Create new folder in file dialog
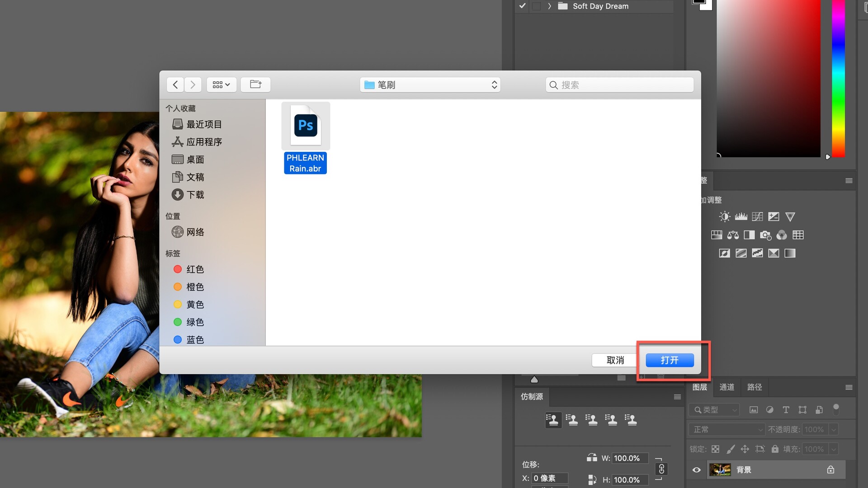 pyautogui.click(x=255, y=84)
